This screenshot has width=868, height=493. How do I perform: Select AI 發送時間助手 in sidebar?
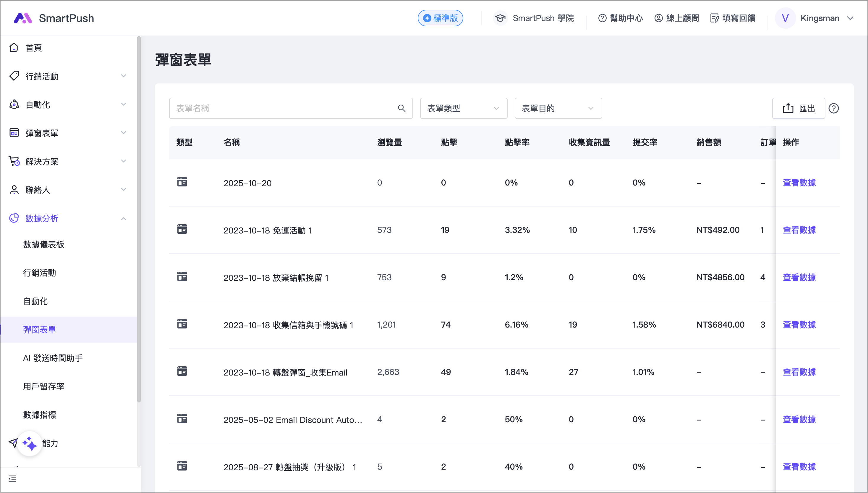click(x=53, y=358)
